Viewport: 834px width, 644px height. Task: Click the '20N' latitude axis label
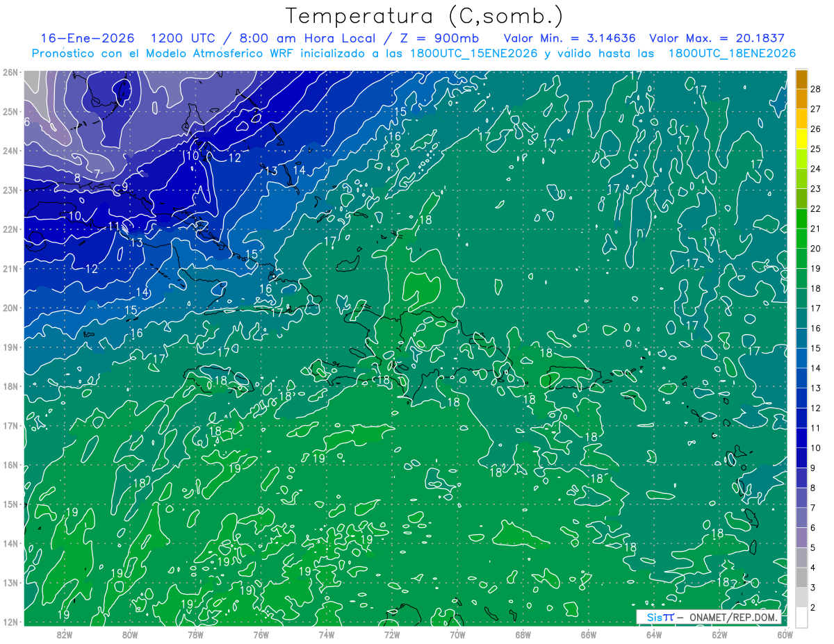click(10, 308)
